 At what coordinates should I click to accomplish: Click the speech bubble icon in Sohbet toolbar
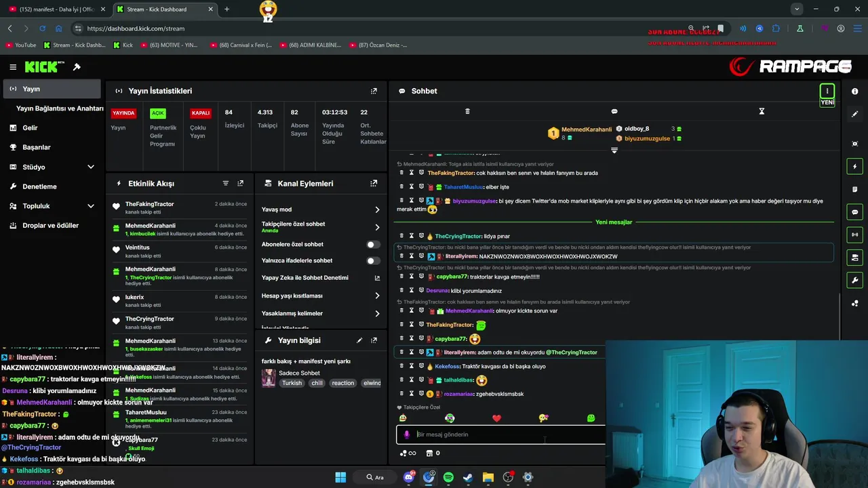614,111
